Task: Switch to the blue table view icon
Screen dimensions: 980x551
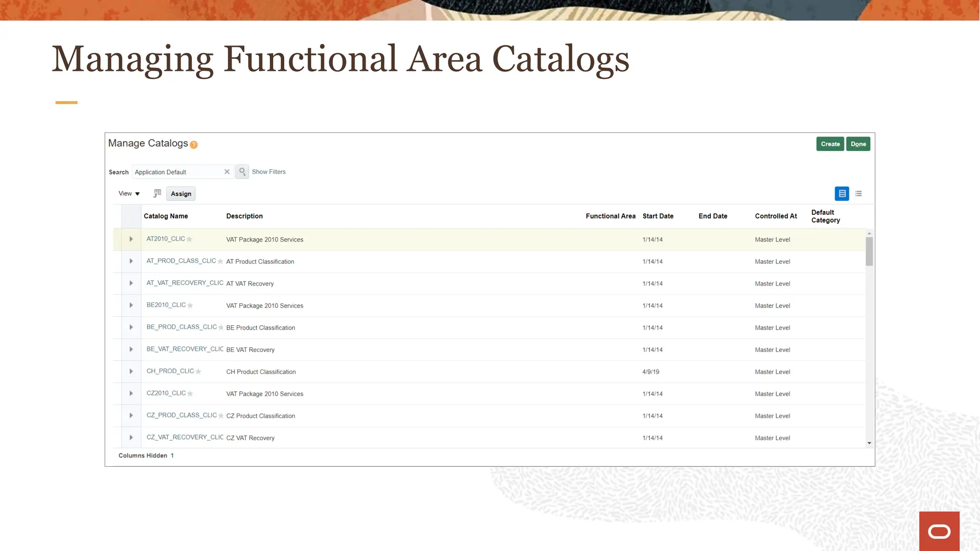Action: tap(842, 194)
